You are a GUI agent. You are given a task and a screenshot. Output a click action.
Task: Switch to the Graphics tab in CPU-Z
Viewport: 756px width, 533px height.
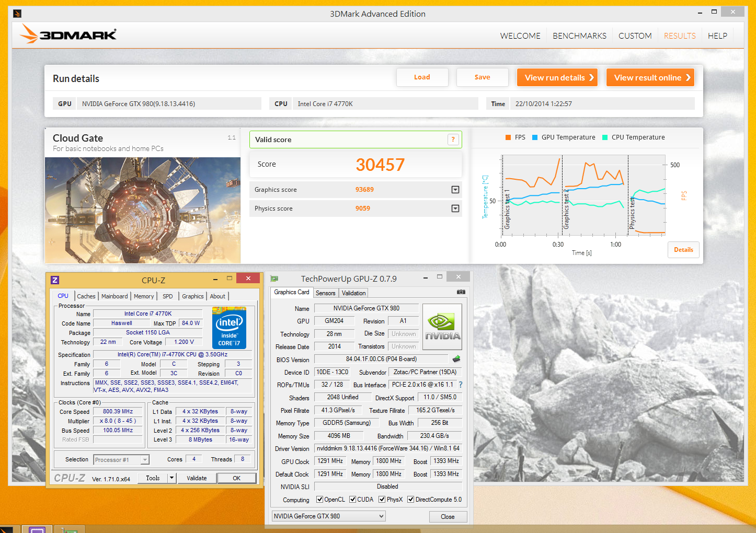pos(193,296)
